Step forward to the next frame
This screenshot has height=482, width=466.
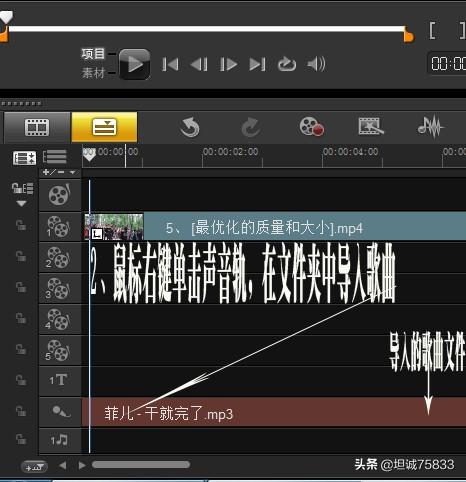pyautogui.click(x=228, y=64)
